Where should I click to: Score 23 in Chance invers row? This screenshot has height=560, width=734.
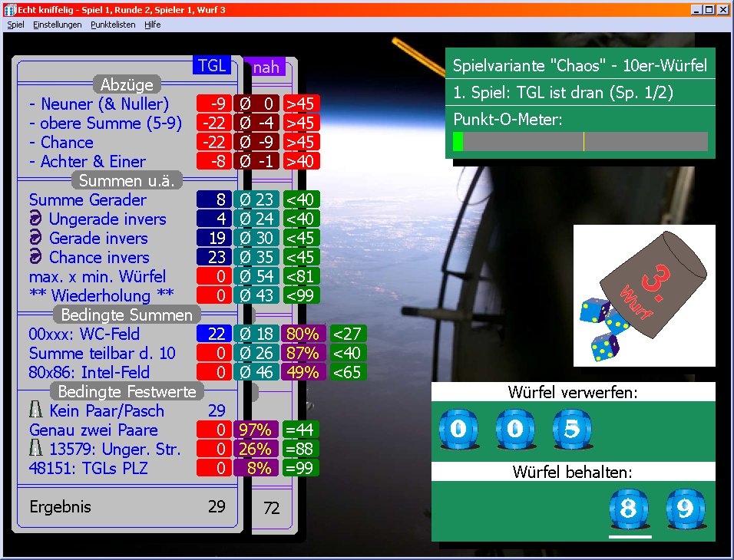click(x=214, y=257)
